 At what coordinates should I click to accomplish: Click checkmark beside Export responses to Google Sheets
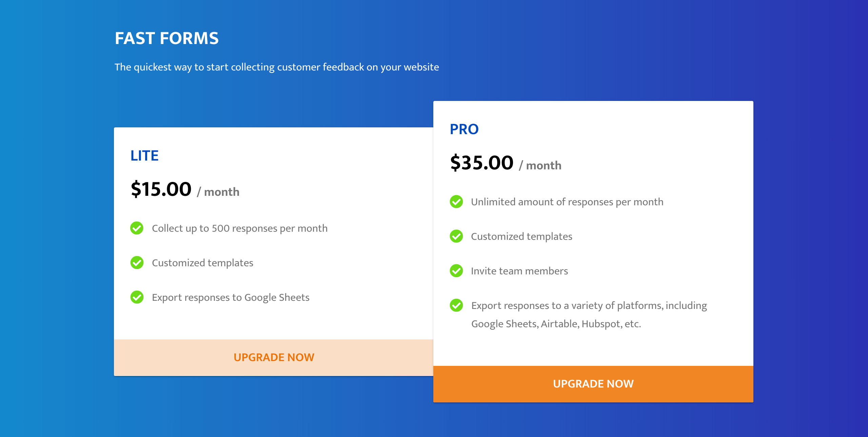(x=137, y=297)
